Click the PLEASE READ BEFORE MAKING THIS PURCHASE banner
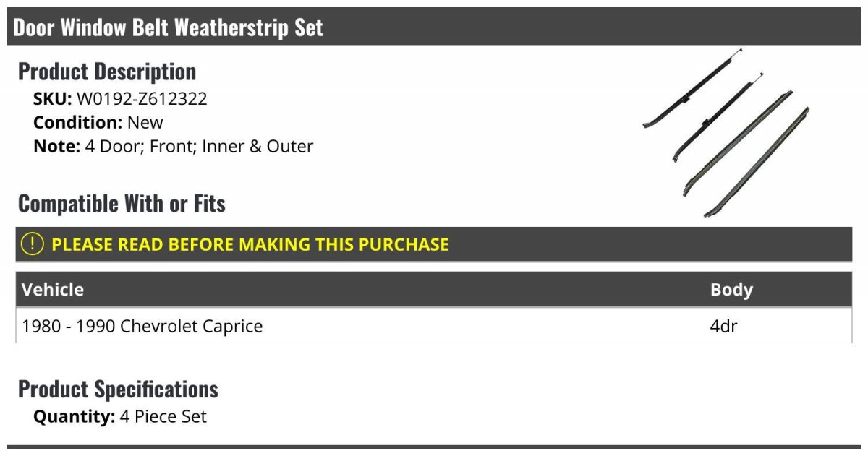 click(434, 244)
